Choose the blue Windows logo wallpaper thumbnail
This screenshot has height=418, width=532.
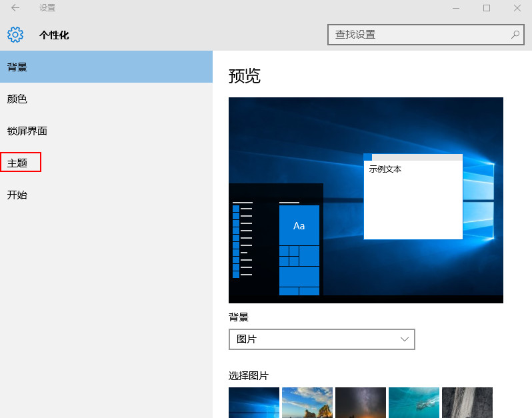click(x=253, y=402)
